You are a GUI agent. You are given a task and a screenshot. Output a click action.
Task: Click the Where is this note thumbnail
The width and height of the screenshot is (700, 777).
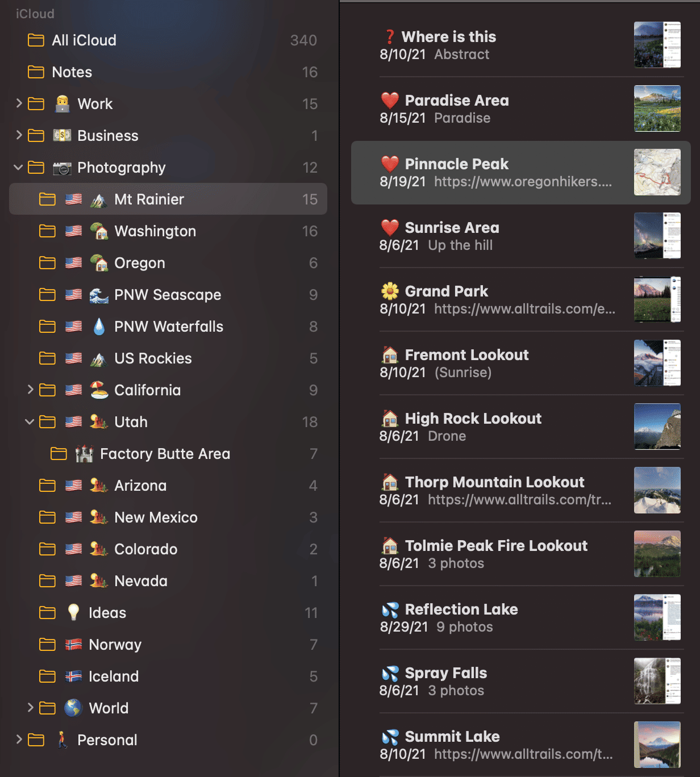(657, 45)
